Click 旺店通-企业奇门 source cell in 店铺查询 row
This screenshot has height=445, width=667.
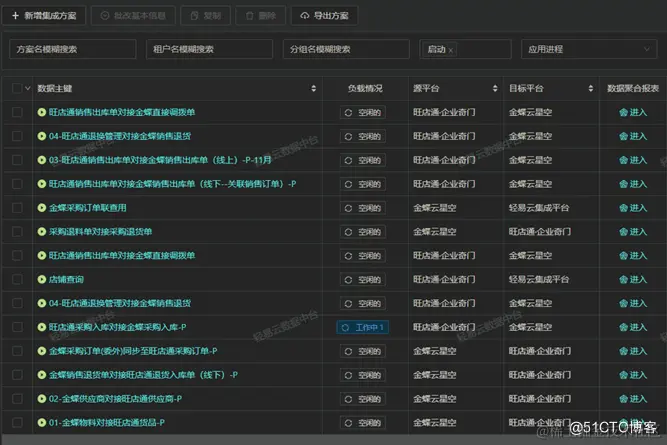pos(444,279)
